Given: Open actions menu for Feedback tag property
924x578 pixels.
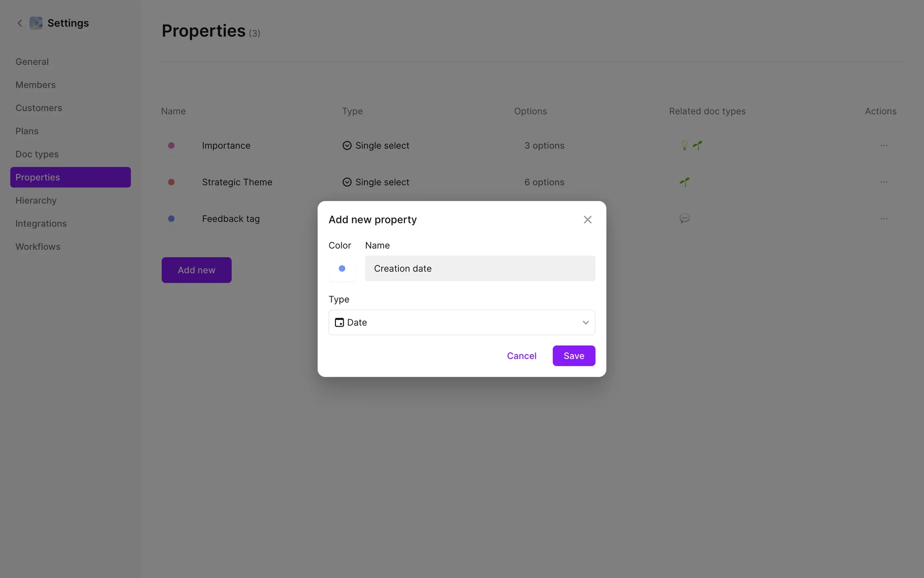Looking at the screenshot, I should click(x=884, y=219).
